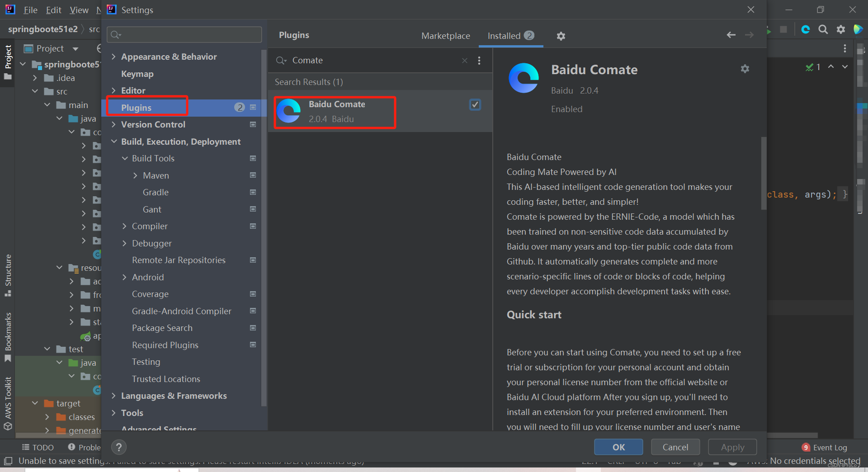The height and width of the screenshot is (472, 868).
Task: Switch to the Marketplace tab
Action: [x=445, y=36]
